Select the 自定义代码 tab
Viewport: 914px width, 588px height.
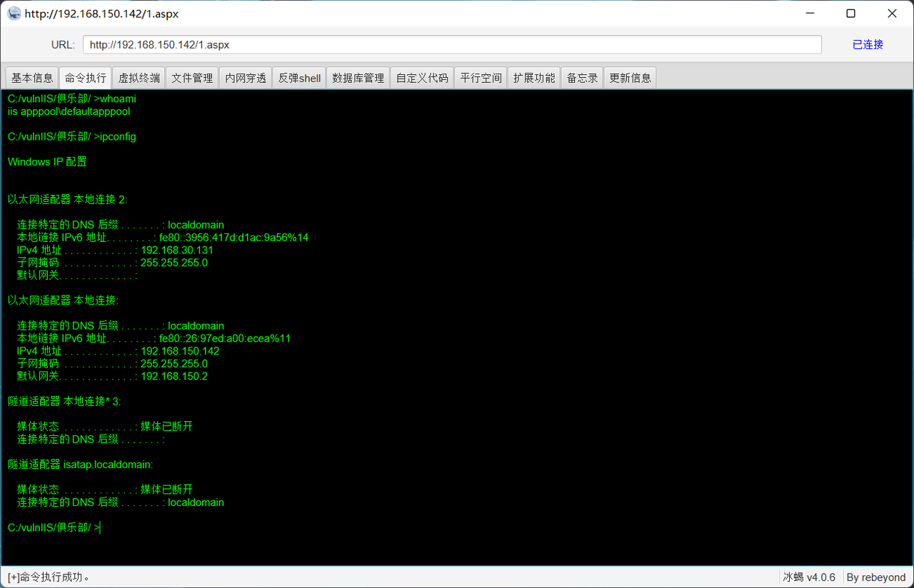422,78
